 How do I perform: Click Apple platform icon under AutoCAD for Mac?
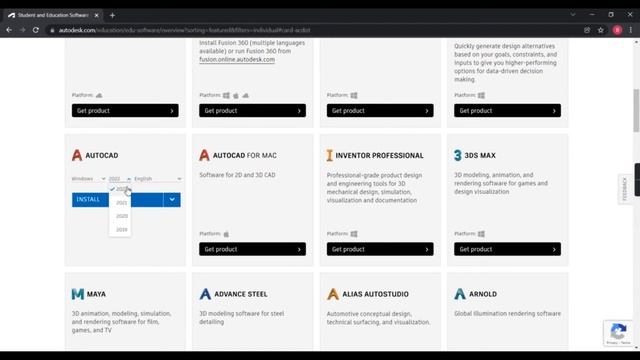(x=226, y=234)
